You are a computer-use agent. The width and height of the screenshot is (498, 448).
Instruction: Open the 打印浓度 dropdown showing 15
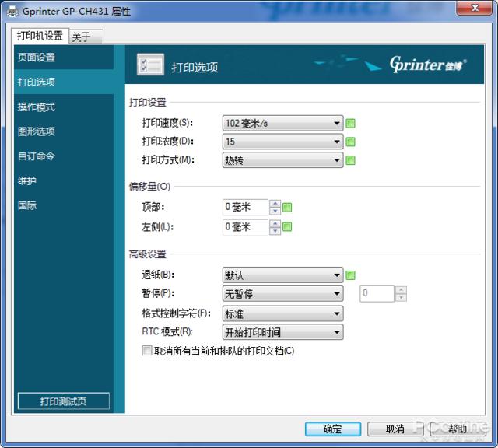pos(282,142)
